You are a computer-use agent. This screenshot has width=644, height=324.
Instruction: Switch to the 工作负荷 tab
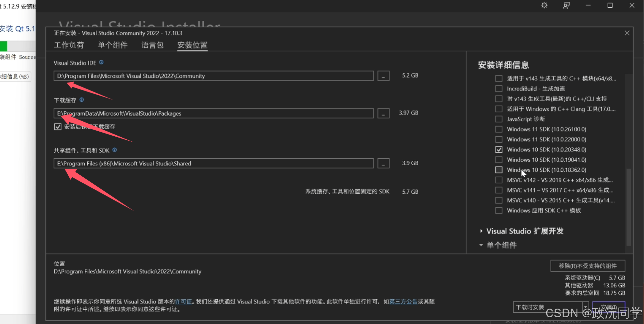(x=69, y=45)
